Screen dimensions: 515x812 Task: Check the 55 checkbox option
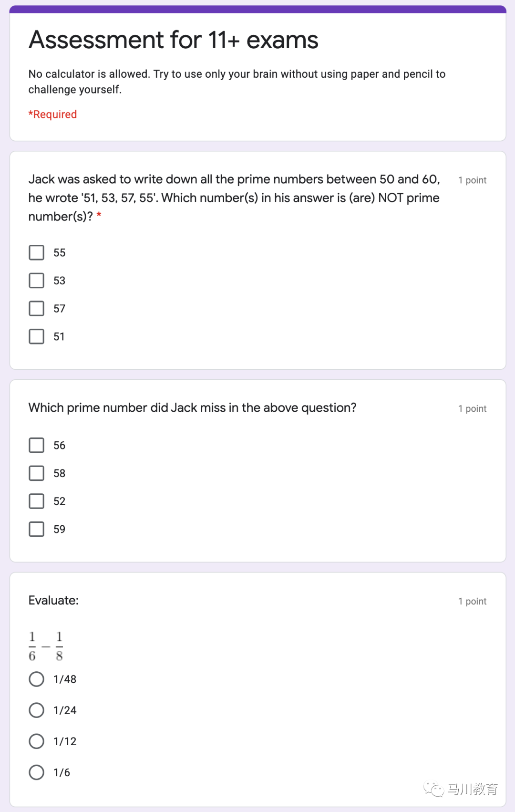click(37, 252)
